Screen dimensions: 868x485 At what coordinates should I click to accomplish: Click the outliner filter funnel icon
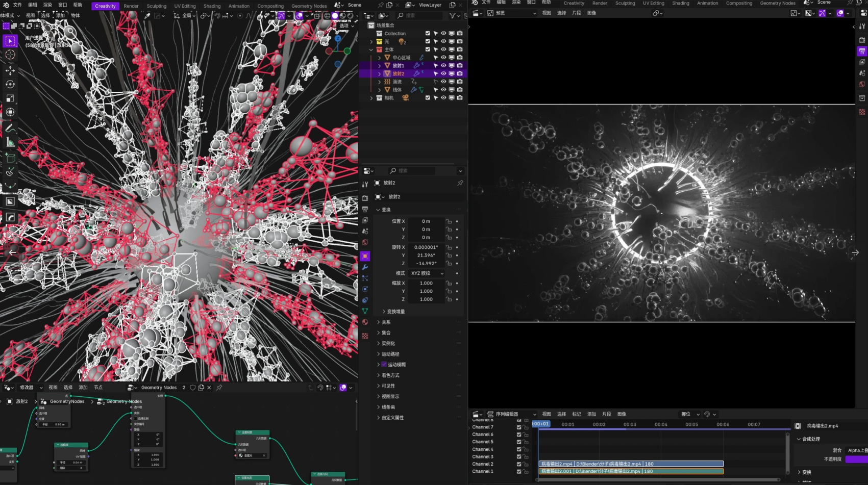[453, 16]
